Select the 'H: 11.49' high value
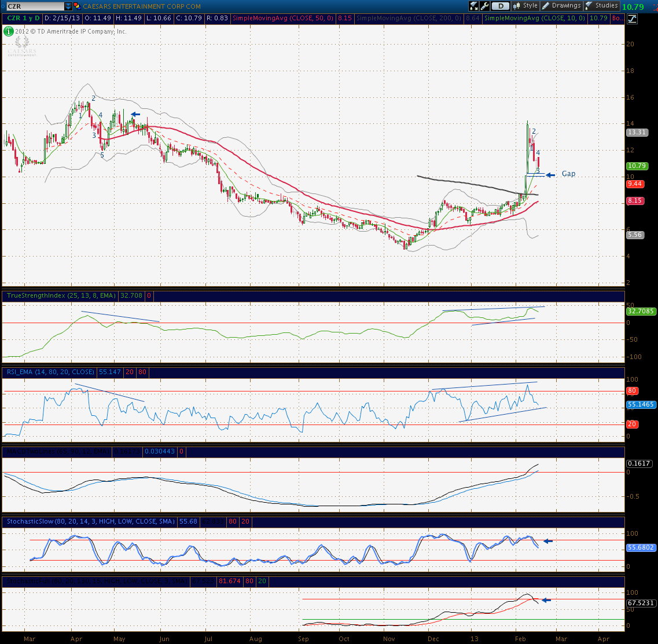 [129, 18]
